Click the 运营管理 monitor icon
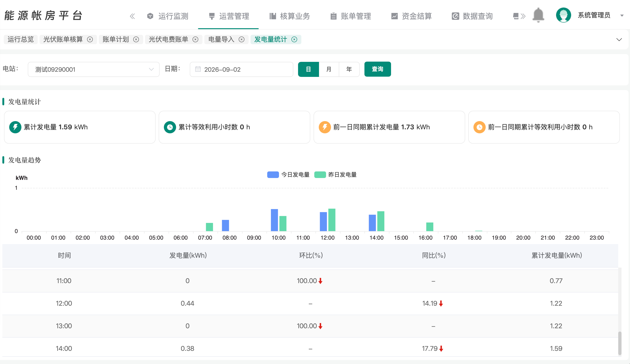 212,16
